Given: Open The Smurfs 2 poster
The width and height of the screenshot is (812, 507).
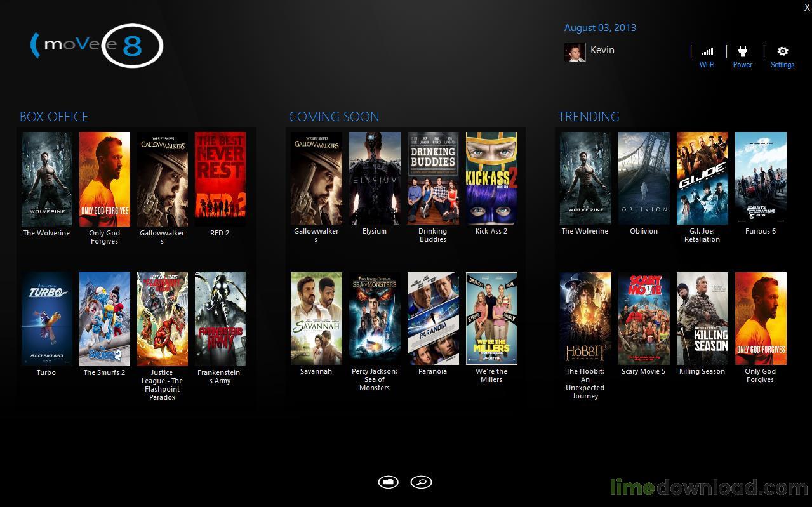Looking at the screenshot, I should point(105,319).
